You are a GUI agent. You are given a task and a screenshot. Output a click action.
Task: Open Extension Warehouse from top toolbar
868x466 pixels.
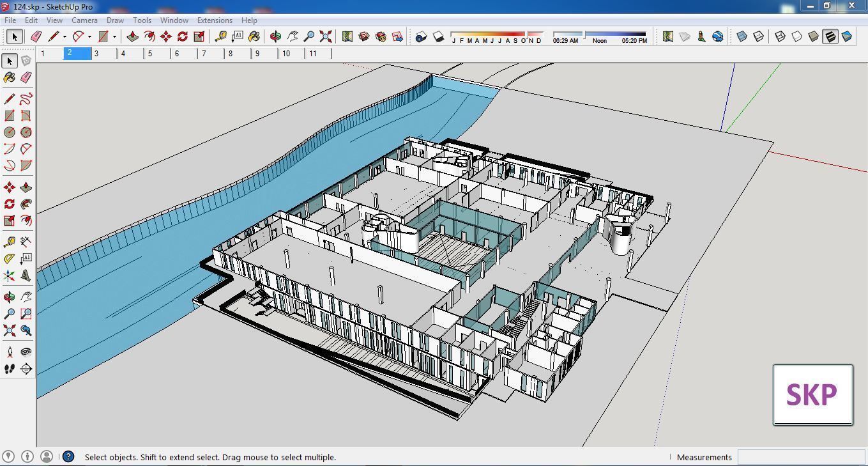(x=381, y=36)
